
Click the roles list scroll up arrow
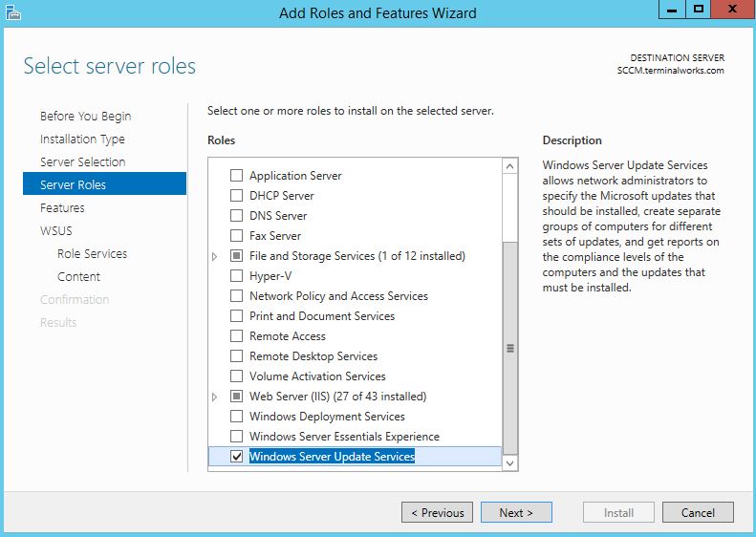pyautogui.click(x=510, y=167)
